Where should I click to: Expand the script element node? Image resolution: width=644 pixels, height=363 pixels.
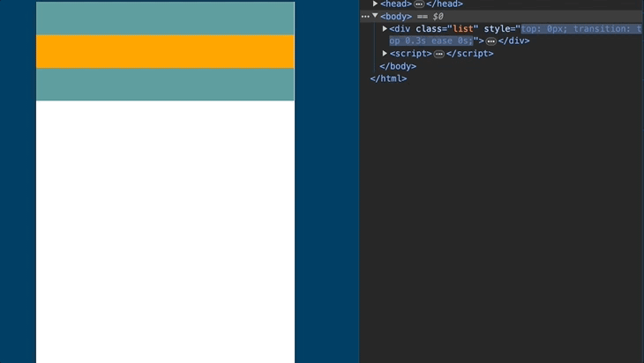pyautogui.click(x=385, y=54)
